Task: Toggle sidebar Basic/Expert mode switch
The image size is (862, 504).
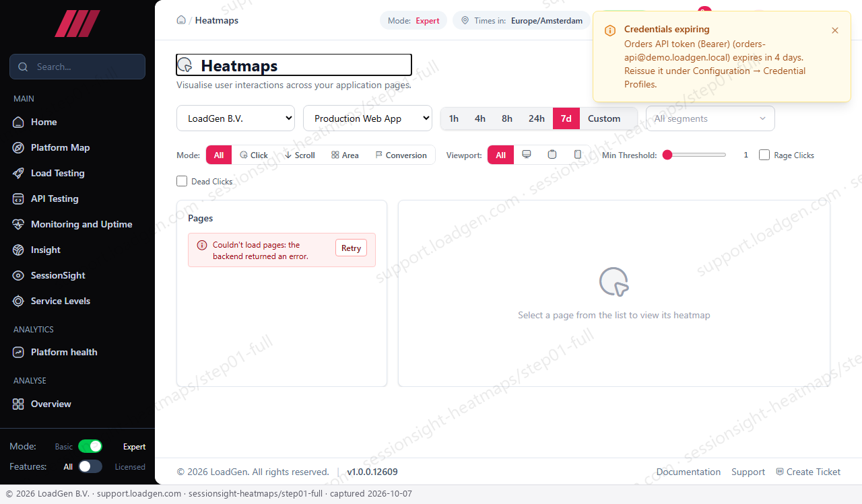Action: click(90, 446)
